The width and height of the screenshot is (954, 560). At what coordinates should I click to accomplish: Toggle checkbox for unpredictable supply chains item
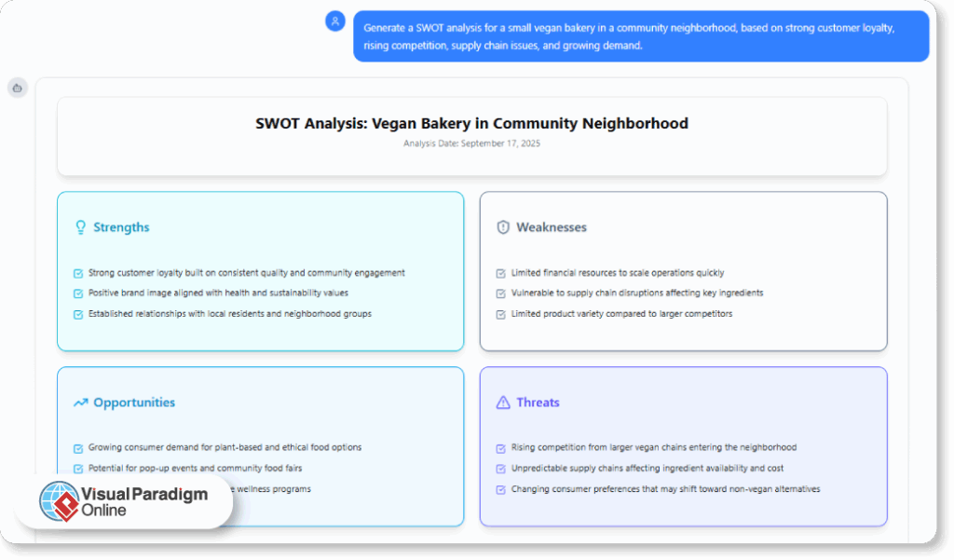pyautogui.click(x=501, y=469)
